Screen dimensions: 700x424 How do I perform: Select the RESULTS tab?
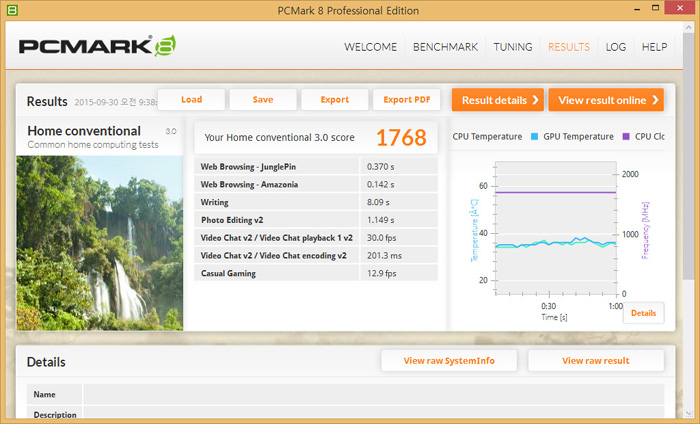point(568,47)
